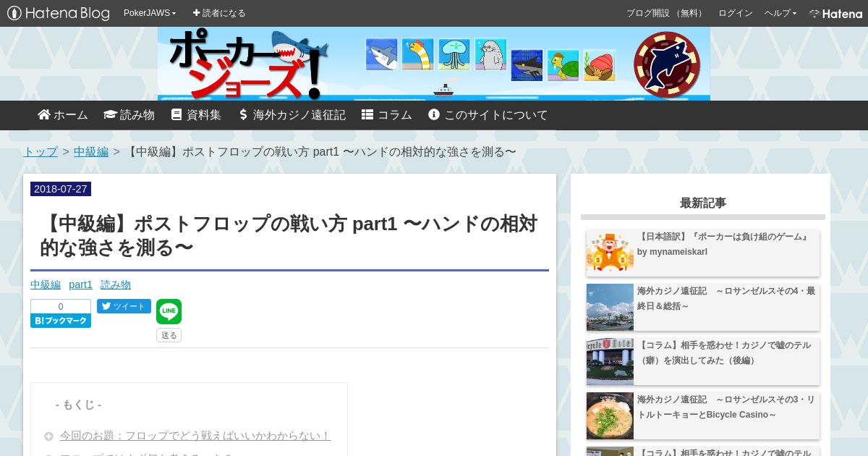Open ブログ開設（無料） link
The width and height of the screenshot is (868, 456).
coord(665,13)
